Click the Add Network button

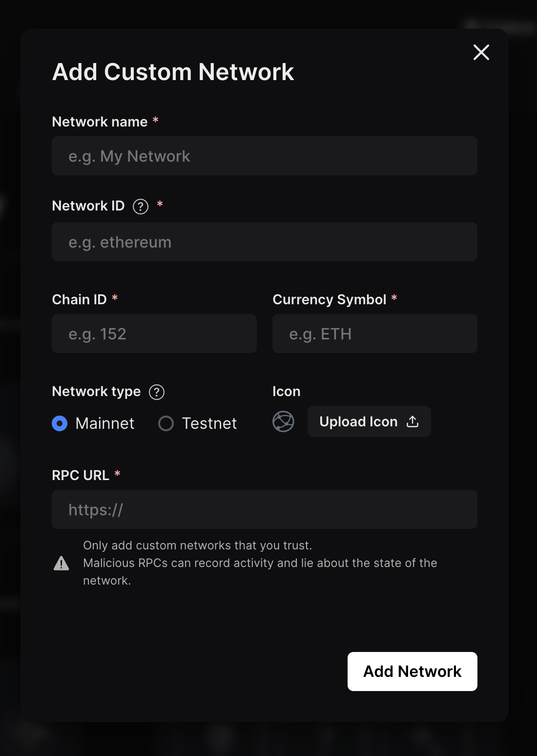[x=412, y=671]
